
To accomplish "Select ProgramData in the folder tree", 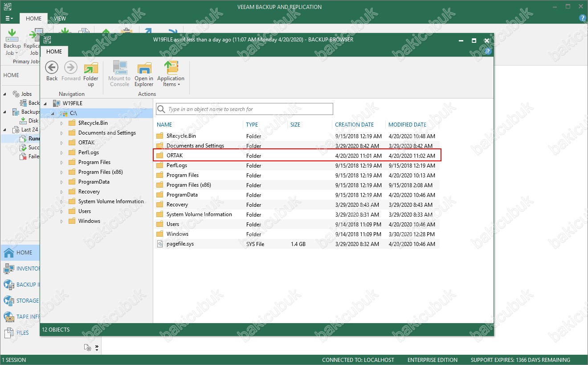I will pos(94,182).
